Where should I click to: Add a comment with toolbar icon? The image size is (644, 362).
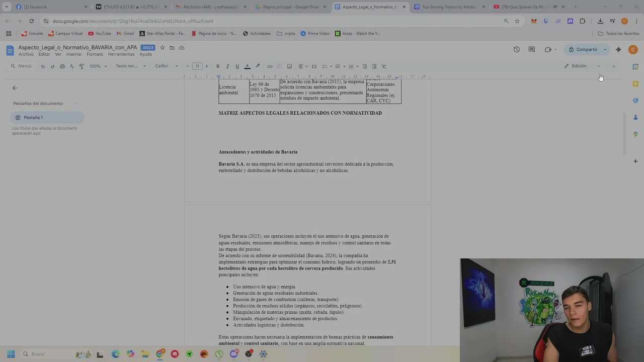tap(280, 66)
